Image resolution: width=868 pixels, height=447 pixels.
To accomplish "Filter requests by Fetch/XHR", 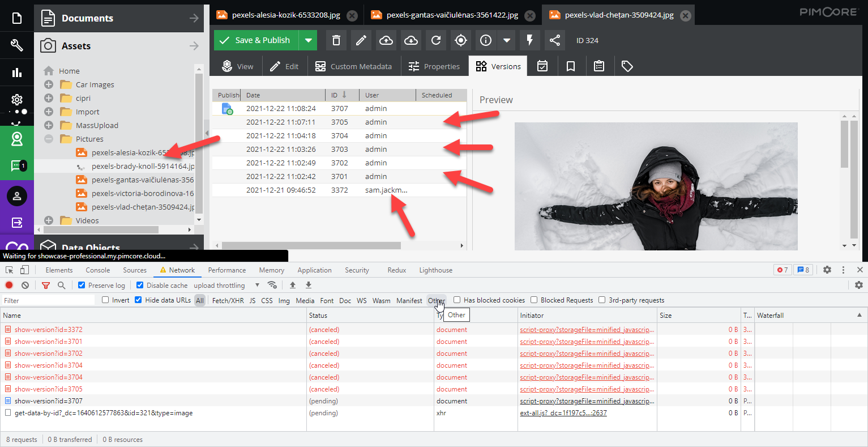I will [228, 300].
